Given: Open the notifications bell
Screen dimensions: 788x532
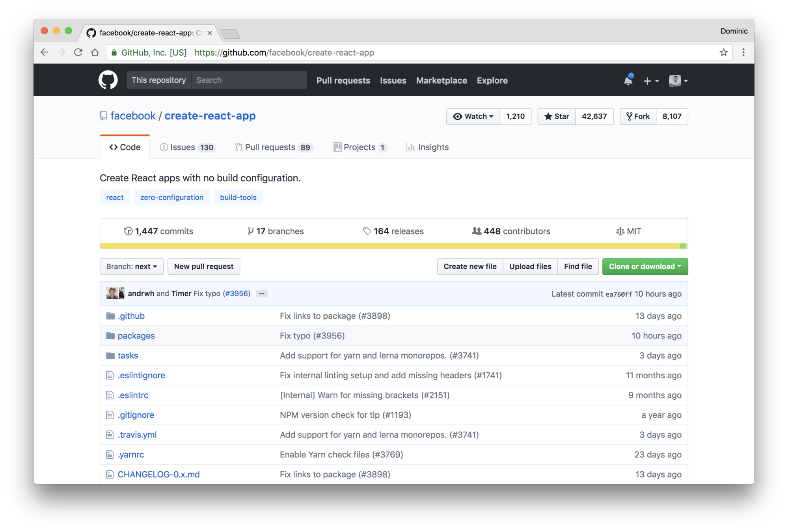Looking at the screenshot, I should click(x=628, y=80).
